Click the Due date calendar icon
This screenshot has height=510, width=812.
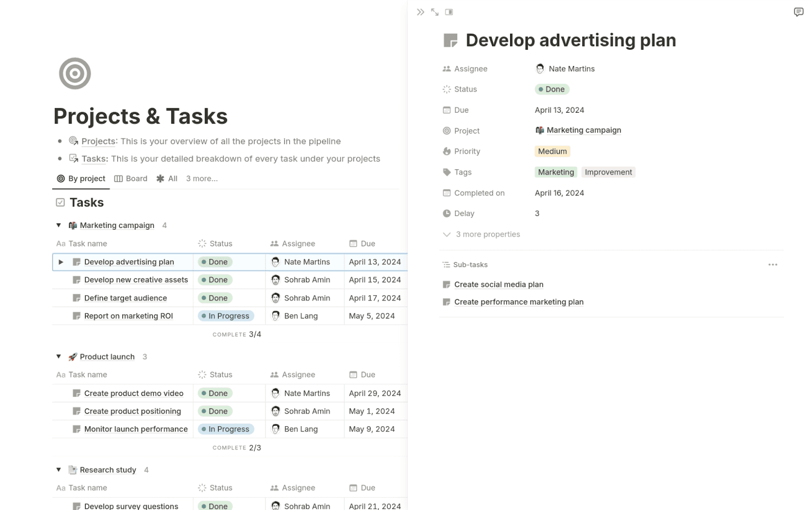tap(446, 110)
